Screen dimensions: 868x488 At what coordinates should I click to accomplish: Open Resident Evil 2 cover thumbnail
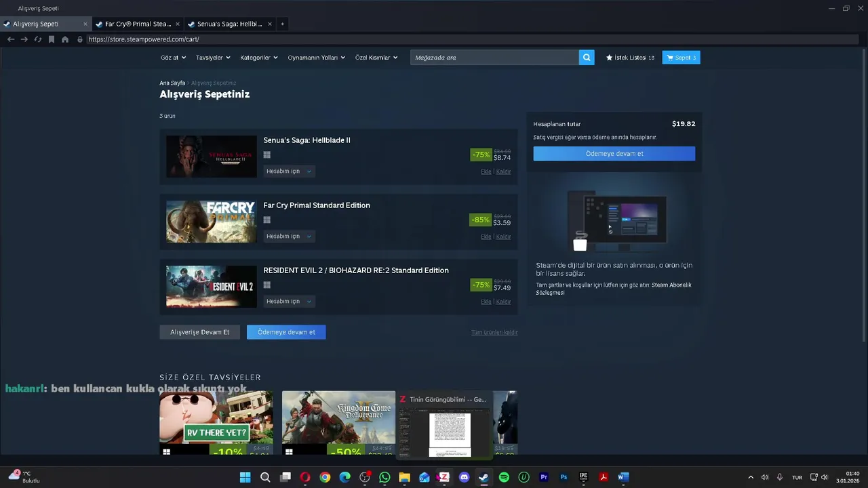212,287
